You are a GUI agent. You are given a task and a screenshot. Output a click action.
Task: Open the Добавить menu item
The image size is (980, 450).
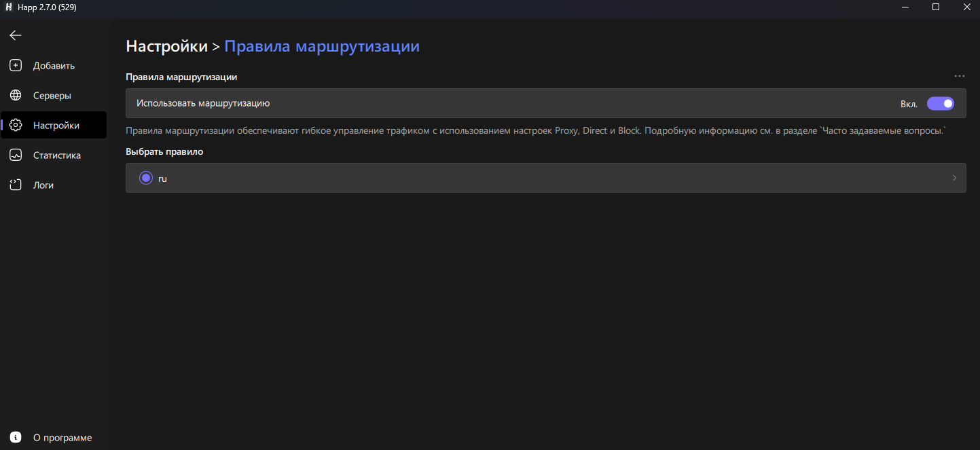pos(54,66)
